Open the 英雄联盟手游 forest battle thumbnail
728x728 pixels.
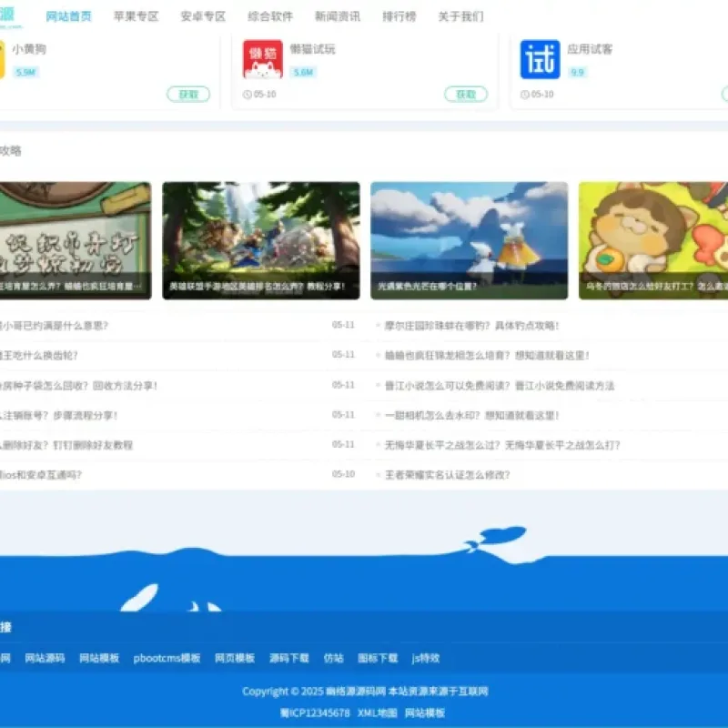click(x=261, y=240)
